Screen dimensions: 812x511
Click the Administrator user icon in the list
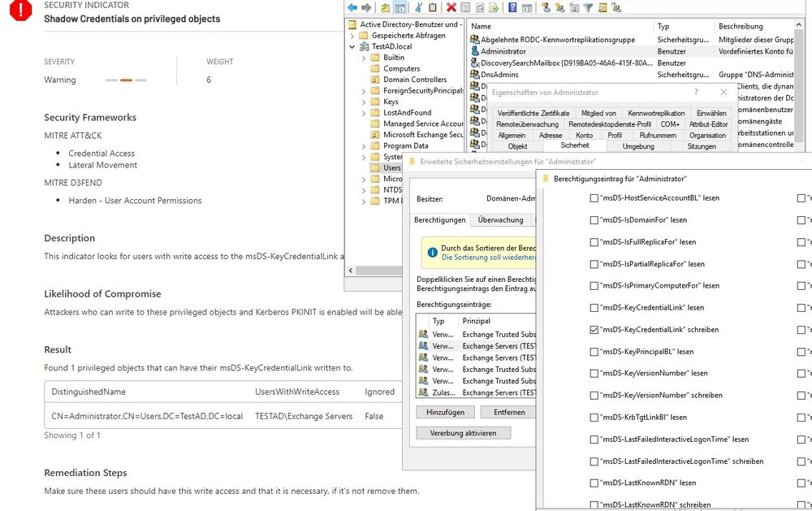475,51
